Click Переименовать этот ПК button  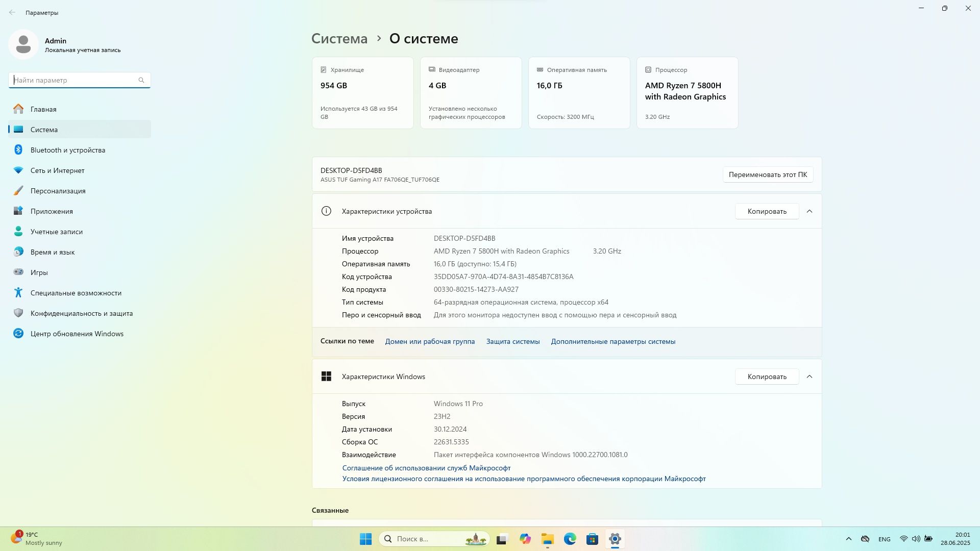[768, 174]
